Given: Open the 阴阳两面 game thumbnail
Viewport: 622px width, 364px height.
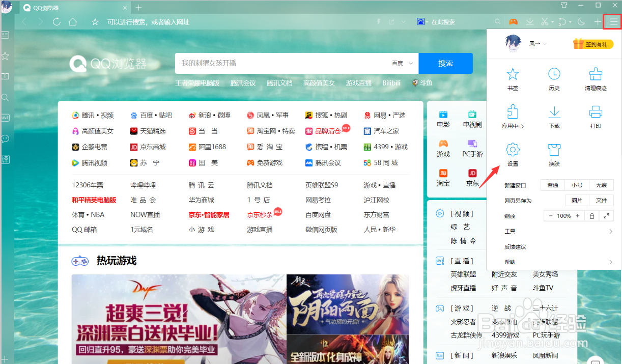Looking at the screenshot, I should (x=348, y=304).
